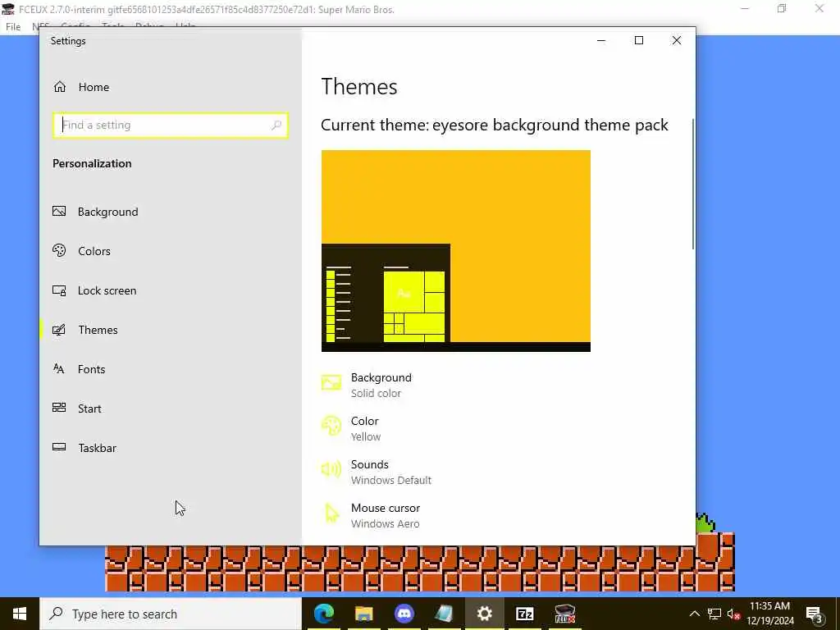The width and height of the screenshot is (840, 630).
Task: Click the Settings window vertical scrollbar
Action: tap(692, 184)
